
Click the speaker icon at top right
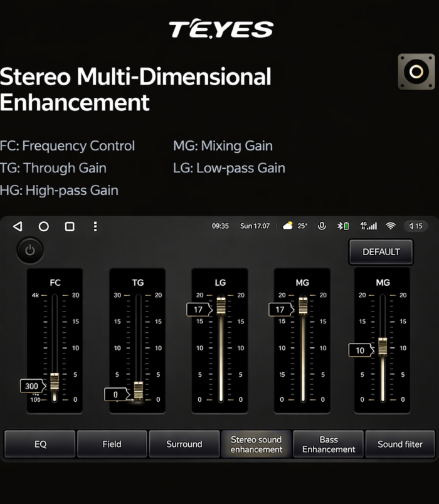416,71
